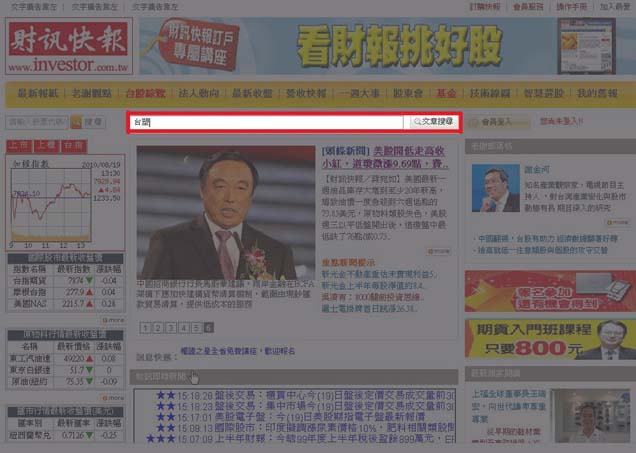Go to slideshow page 4

[x=184, y=328]
